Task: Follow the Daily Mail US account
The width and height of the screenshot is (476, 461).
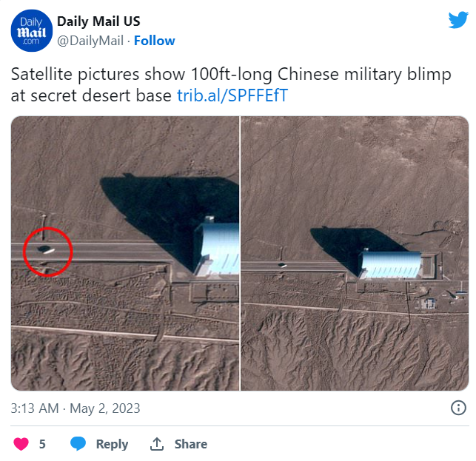Action: click(155, 41)
